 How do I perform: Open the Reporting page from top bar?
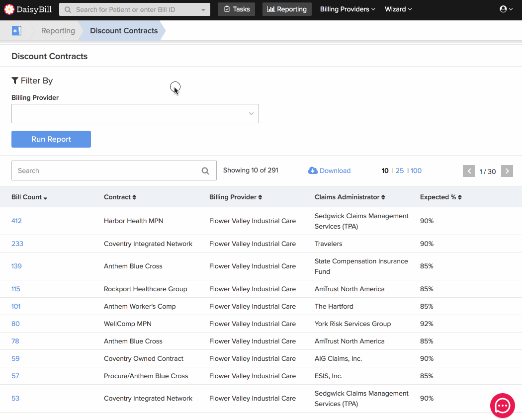click(x=287, y=9)
